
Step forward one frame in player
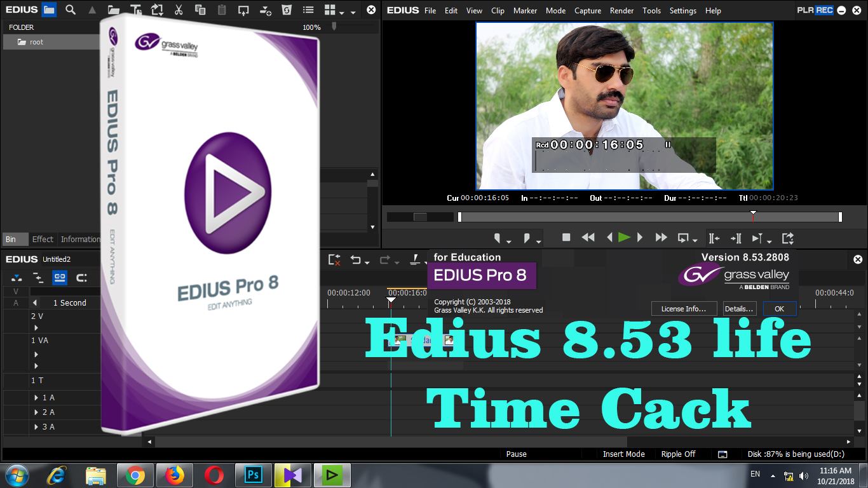(640, 238)
